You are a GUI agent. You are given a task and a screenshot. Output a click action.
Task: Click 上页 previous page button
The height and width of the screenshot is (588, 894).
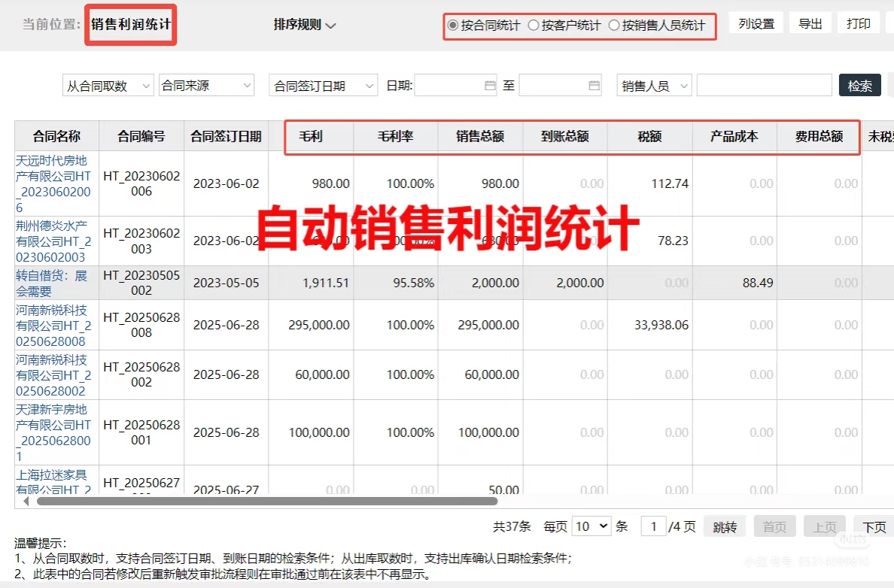[825, 527]
